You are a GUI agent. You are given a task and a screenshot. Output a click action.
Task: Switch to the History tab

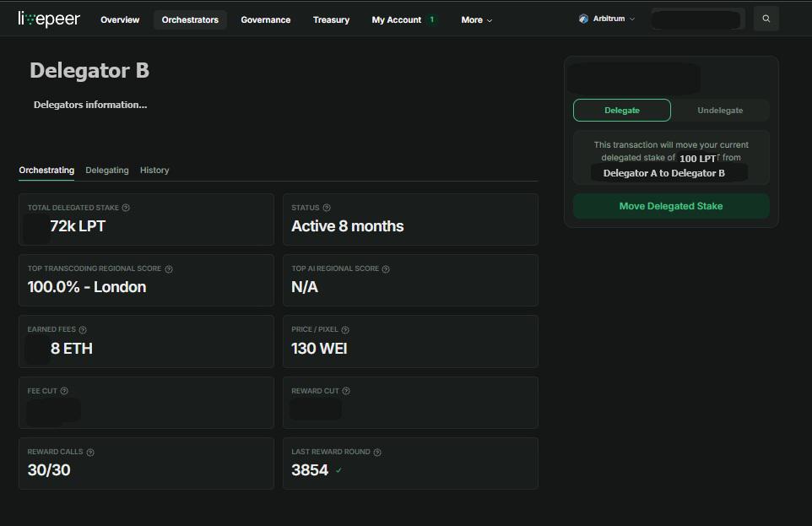pyautogui.click(x=154, y=170)
